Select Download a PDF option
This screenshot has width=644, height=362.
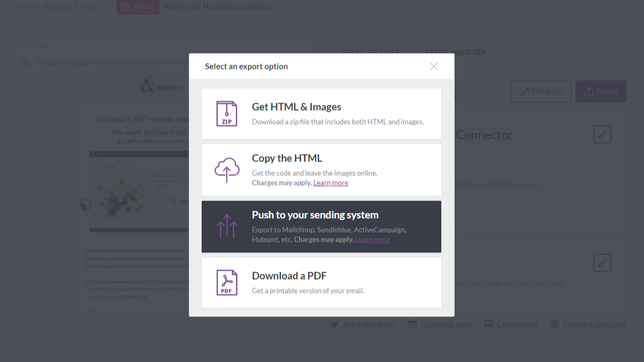point(321,282)
